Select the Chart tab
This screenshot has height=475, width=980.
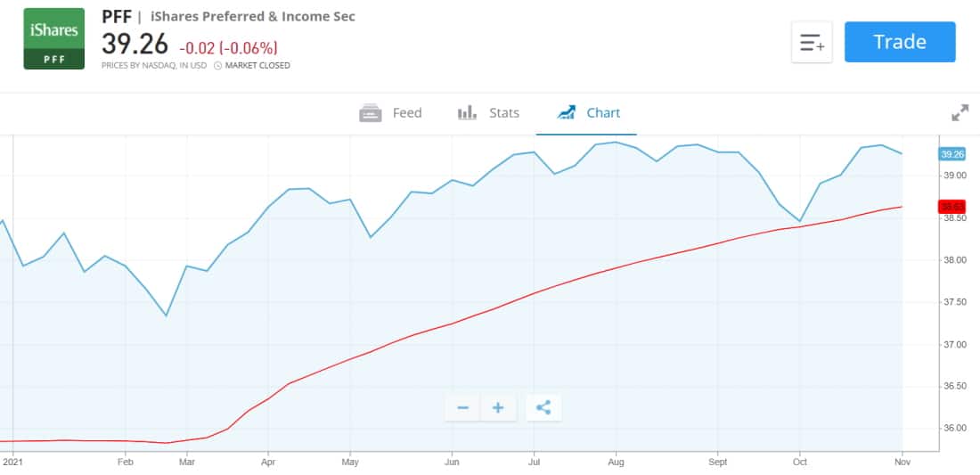click(x=588, y=113)
